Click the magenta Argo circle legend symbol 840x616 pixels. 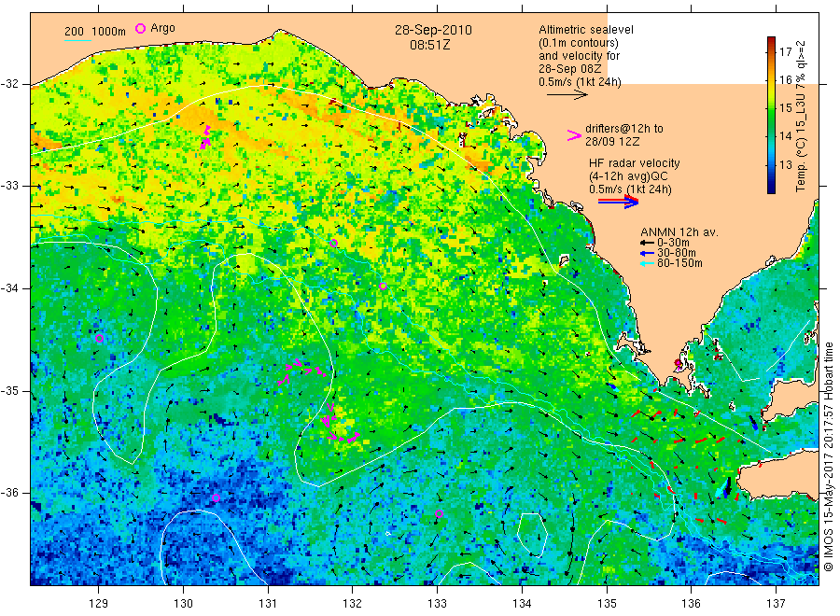[140, 28]
